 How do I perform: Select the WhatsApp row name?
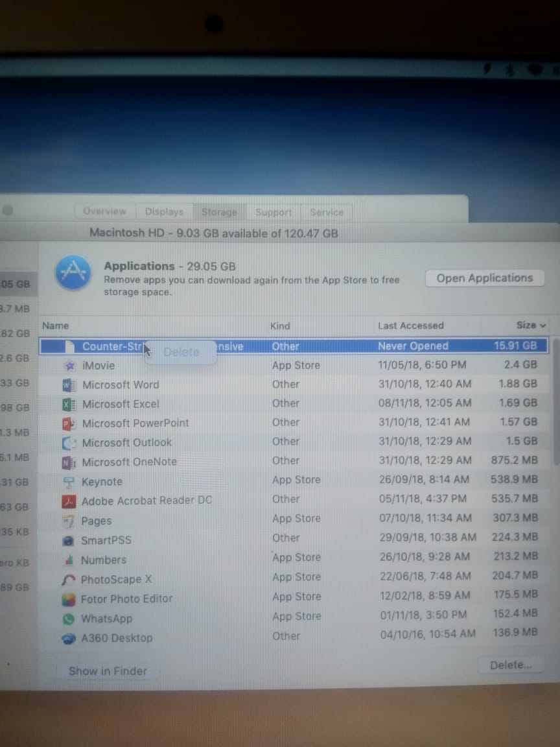(x=107, y=619)
